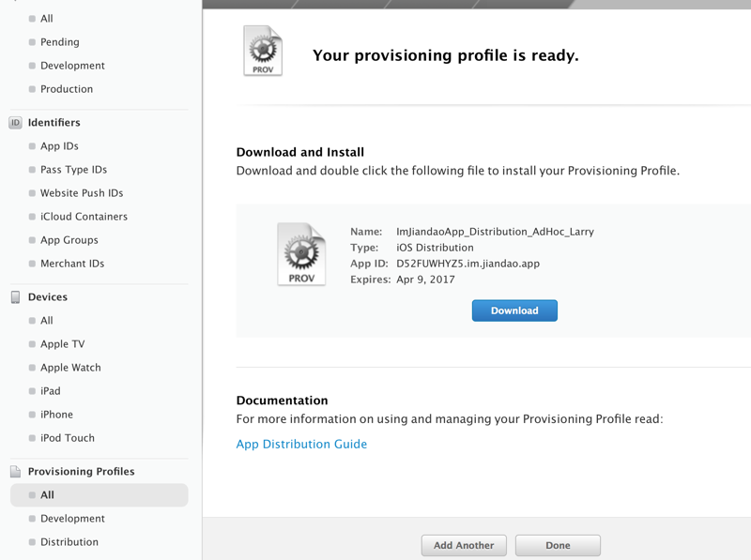Download the provisioning profile

pyautogui.click(x=514, y=310)
